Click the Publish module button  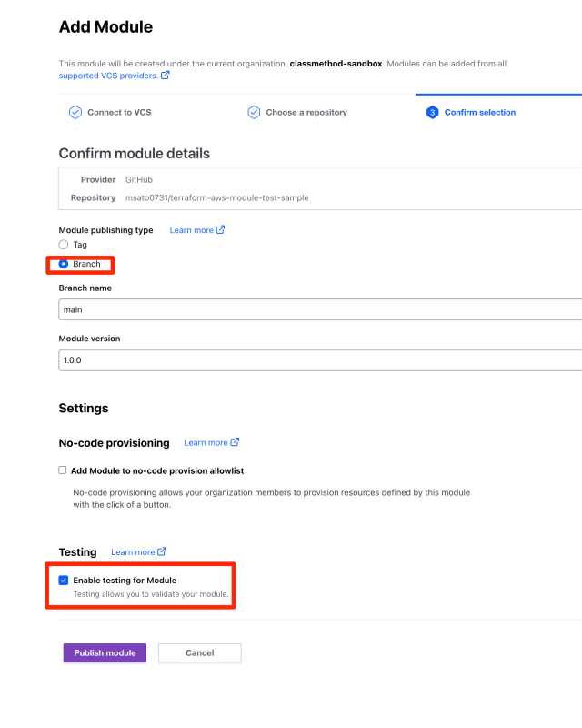pyautogui.click(x=104, y=652)
